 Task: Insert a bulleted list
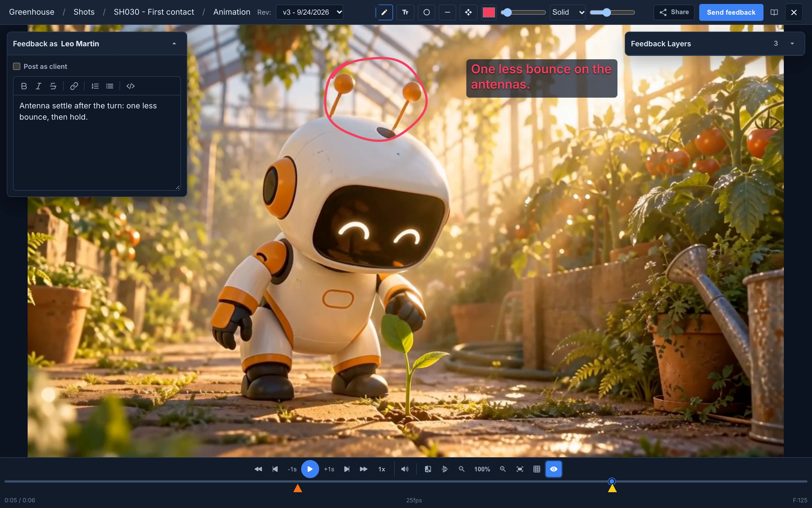(x=110, y=86)
